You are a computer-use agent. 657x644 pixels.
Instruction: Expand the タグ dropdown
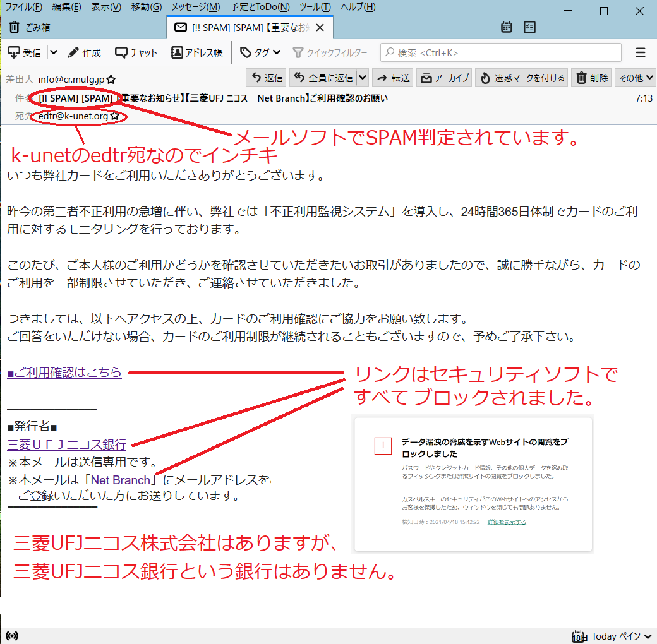[260, 52]
